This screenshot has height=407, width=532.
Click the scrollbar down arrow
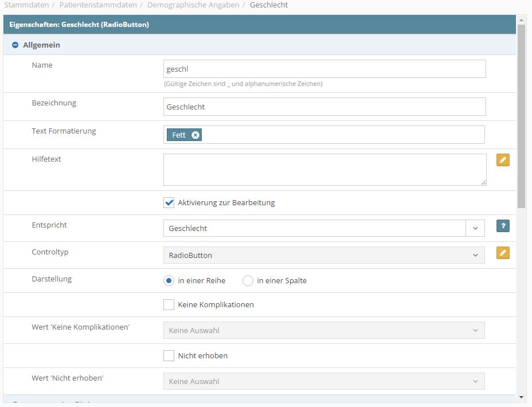[521, 397]
